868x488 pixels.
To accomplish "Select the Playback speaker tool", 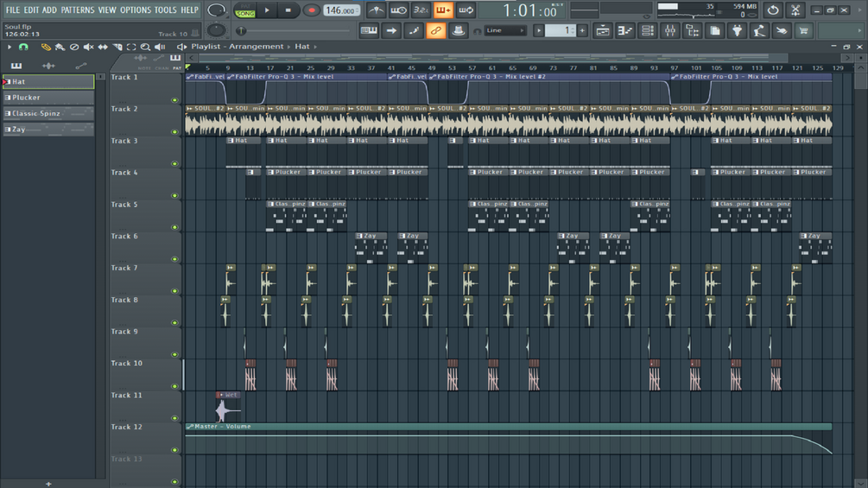I will 160,47.
